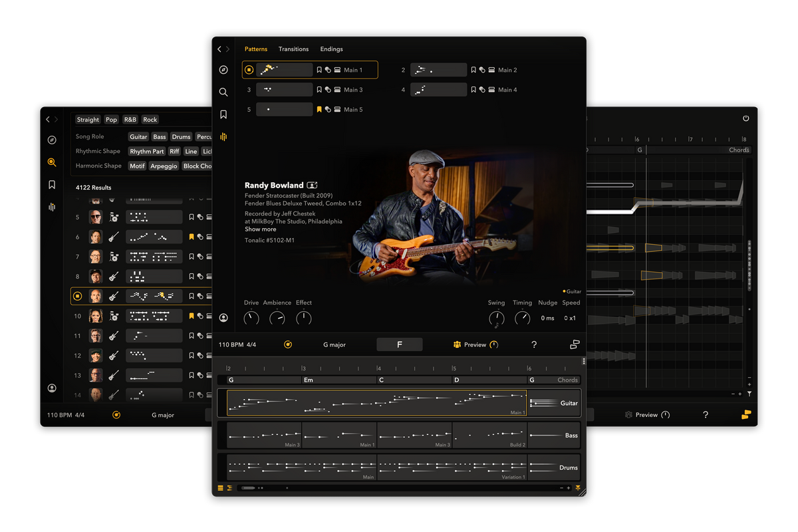The height and width of the screenshot is (532, 798).
Task: Select the Guitar track label
Action: 569,403
